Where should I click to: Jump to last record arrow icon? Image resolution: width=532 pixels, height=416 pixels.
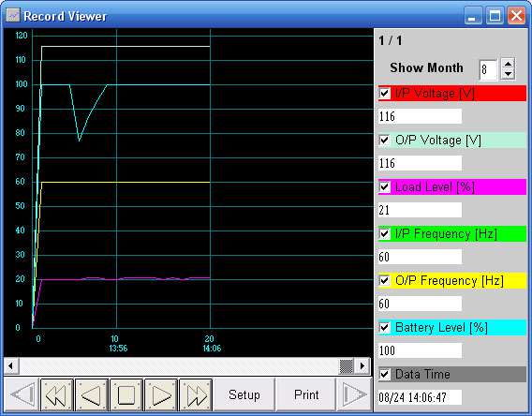tap(354, 394)
